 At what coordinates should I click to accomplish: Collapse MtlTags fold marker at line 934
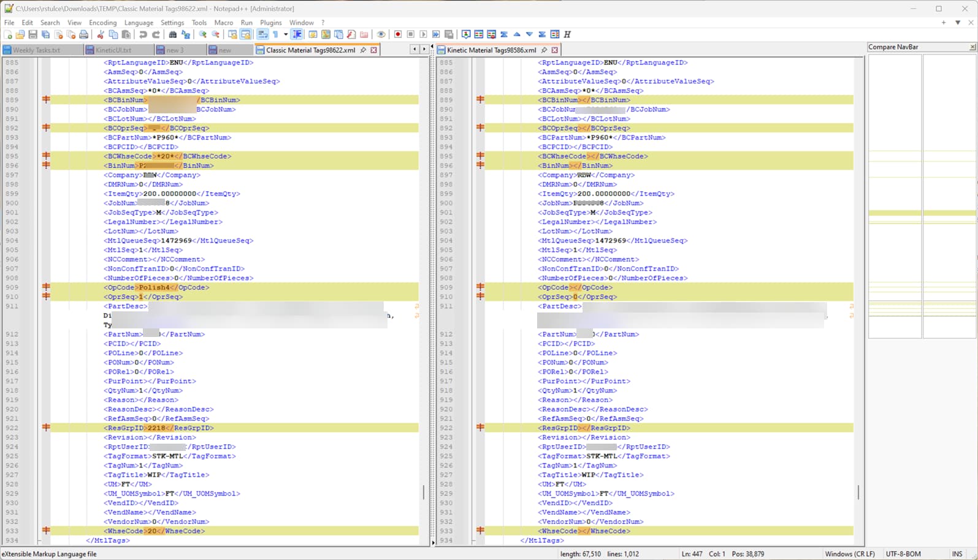pos(39,540)
